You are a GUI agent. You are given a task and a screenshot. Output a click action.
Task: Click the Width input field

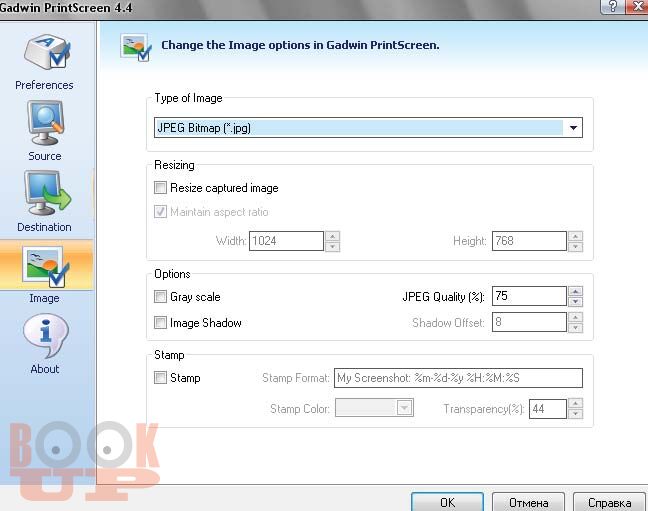coord(286,241)
